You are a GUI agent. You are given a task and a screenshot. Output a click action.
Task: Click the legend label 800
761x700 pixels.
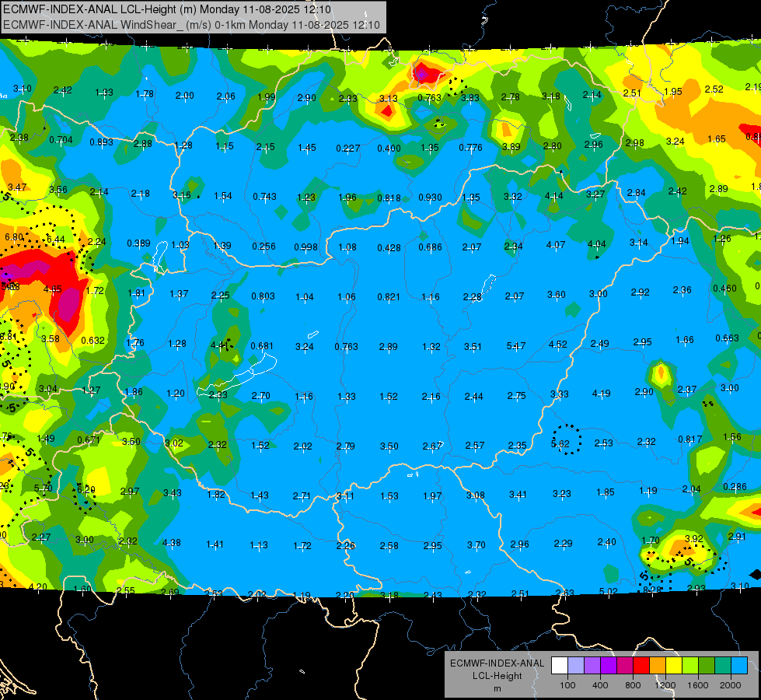click(x=633, y=685)
